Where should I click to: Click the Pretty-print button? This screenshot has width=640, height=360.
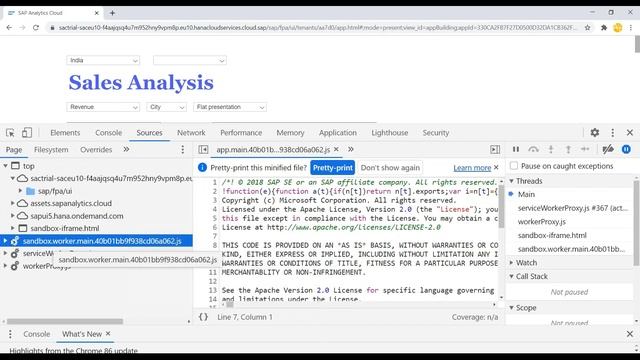333,168
